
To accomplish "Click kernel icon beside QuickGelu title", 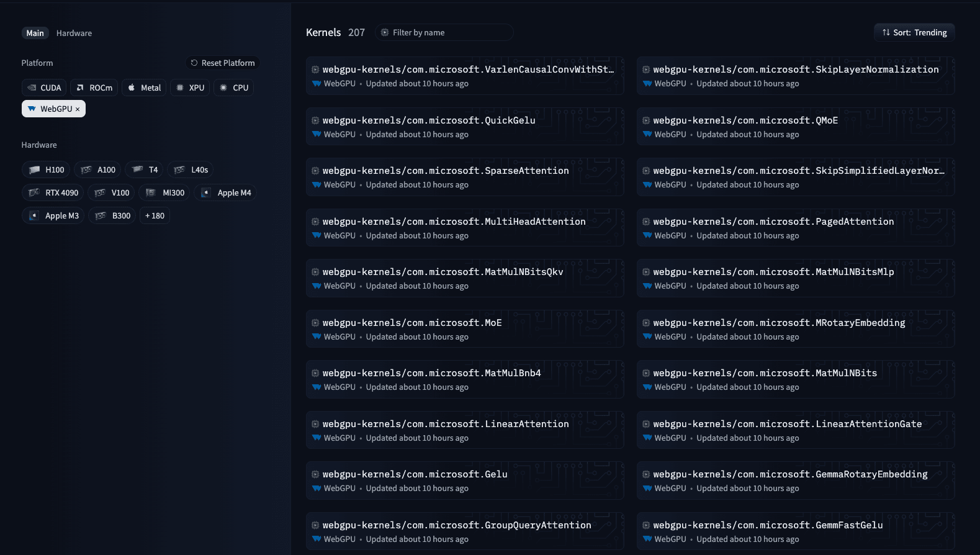I will [315, 120].
